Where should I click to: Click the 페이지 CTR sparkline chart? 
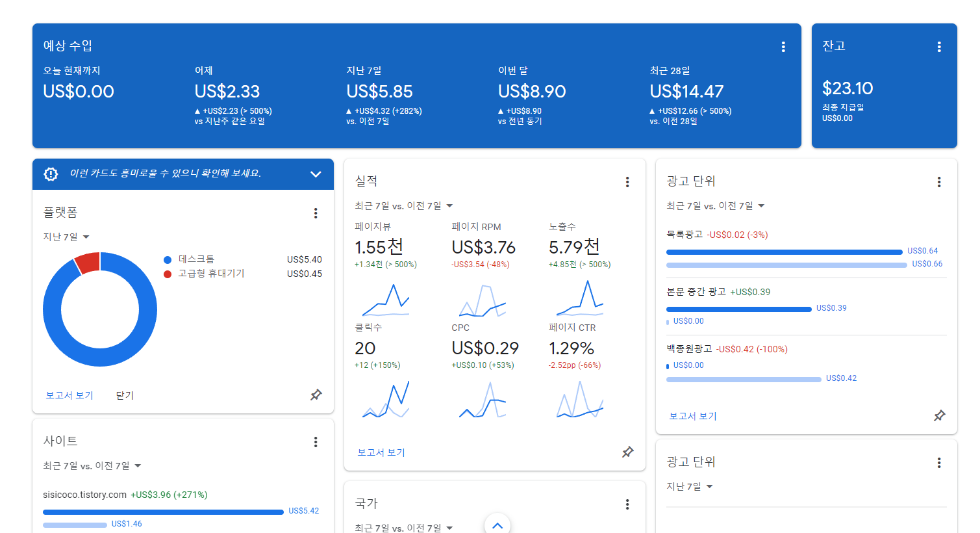580,399
